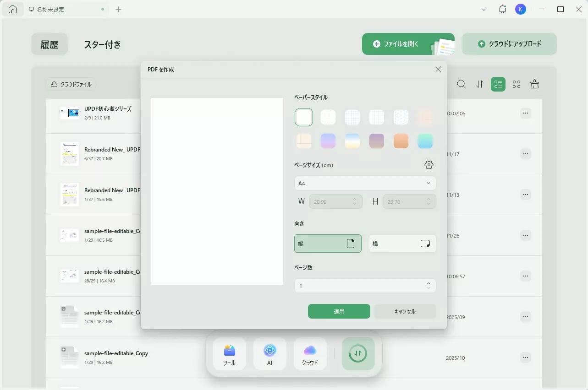Viewport: 588px width, 390px height.
Task: Open more options for UPDF初心者シリーズ
Action: coord(526,113)
